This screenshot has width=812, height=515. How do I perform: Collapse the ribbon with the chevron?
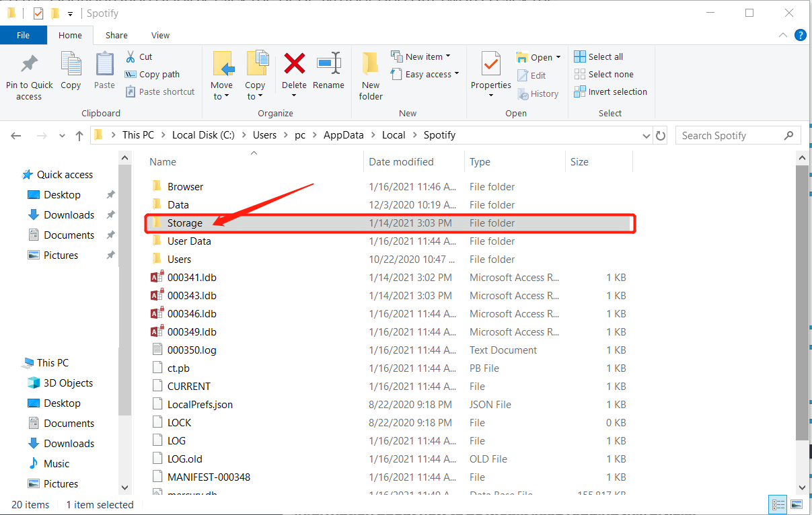(x=782, y=36)
